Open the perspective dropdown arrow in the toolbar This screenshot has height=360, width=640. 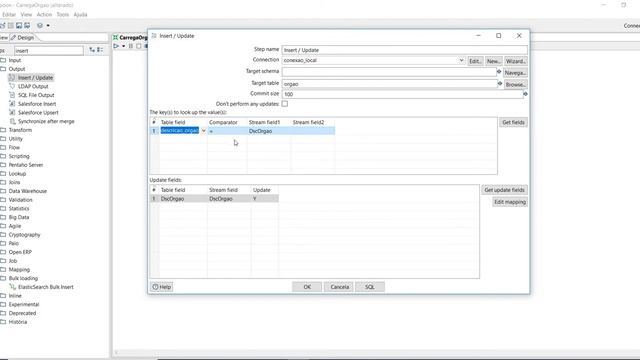[x=48, y=25]
